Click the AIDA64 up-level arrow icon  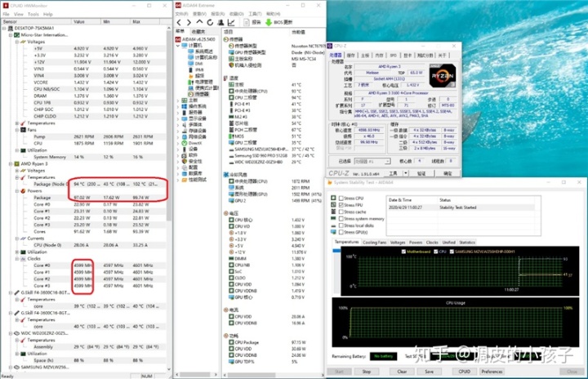click(199, 22)
